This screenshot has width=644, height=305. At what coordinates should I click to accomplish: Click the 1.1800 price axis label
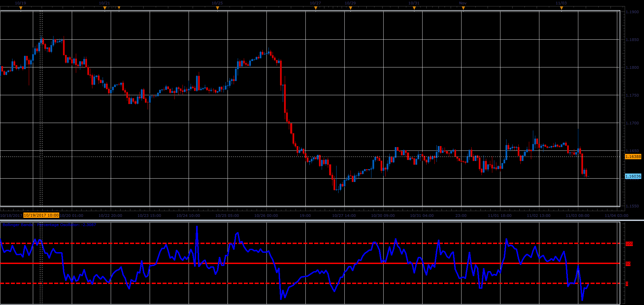pos(632,67)
